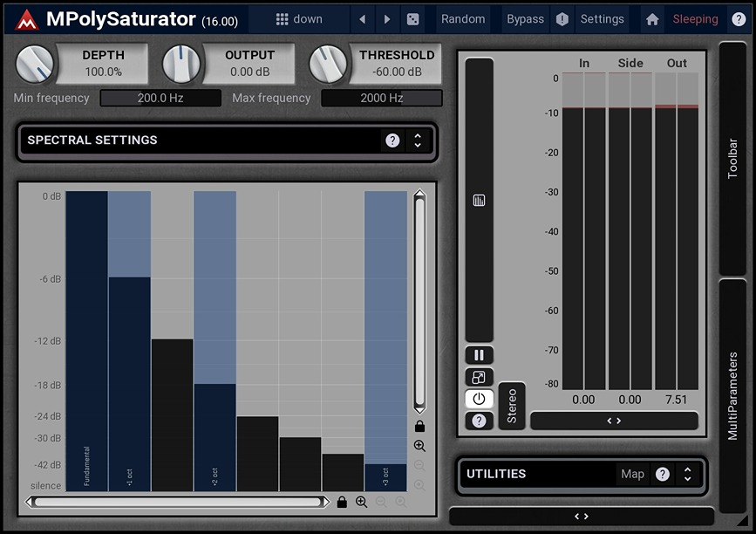The height and width of the screenshot is (534, 756).
Task: Adjust the DEPTH knob
Action: 33,65
